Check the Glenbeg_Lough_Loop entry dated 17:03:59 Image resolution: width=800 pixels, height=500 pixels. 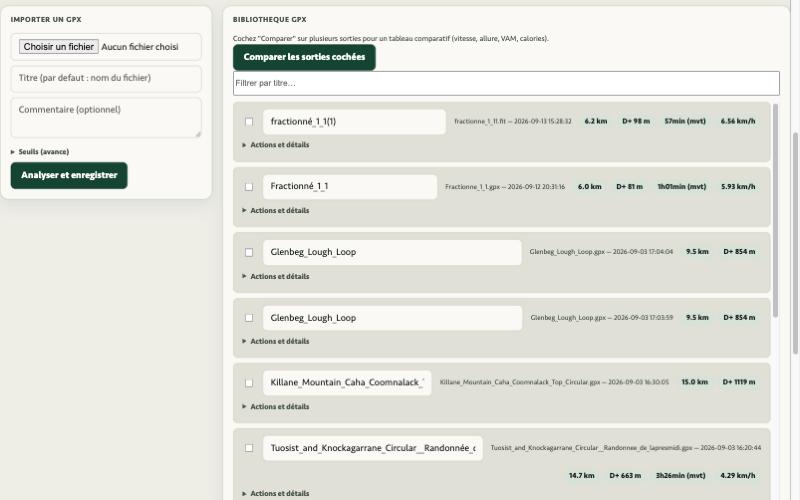coord(249,317)
